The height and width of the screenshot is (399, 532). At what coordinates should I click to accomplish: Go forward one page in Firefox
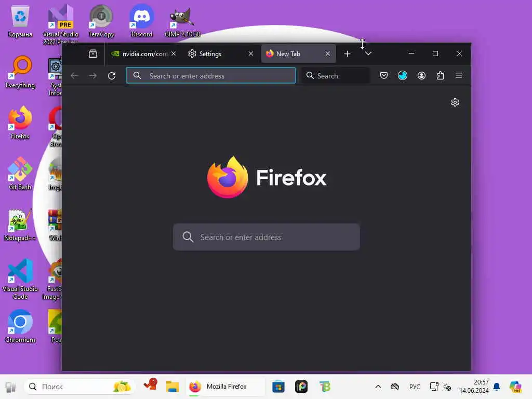click(x=92, y=76)
